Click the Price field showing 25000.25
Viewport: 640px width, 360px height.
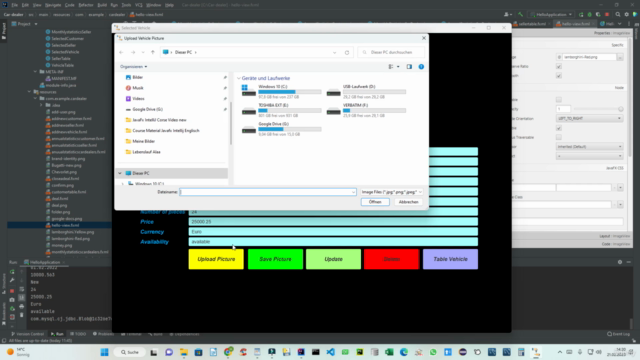[x=333, y=222]
